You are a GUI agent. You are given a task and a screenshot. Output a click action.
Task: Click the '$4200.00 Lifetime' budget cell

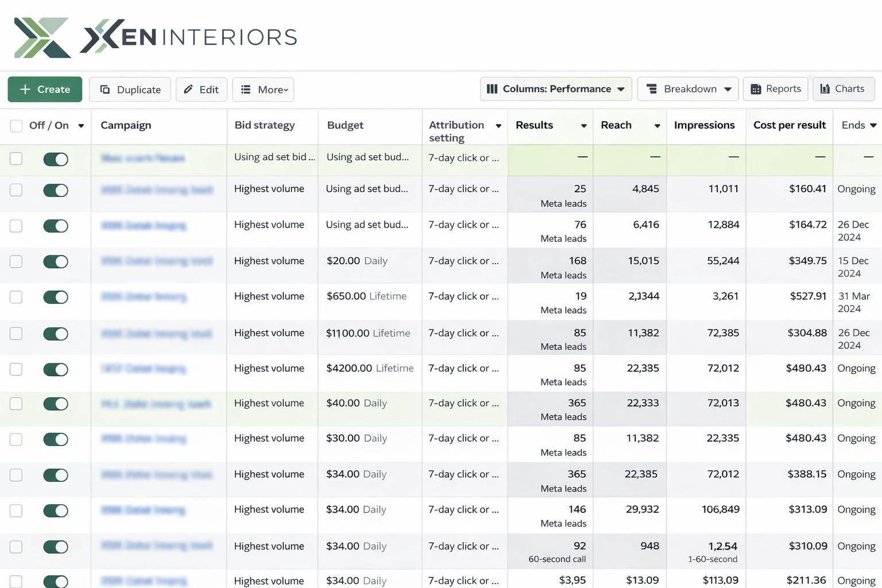[x=370, y=368]
